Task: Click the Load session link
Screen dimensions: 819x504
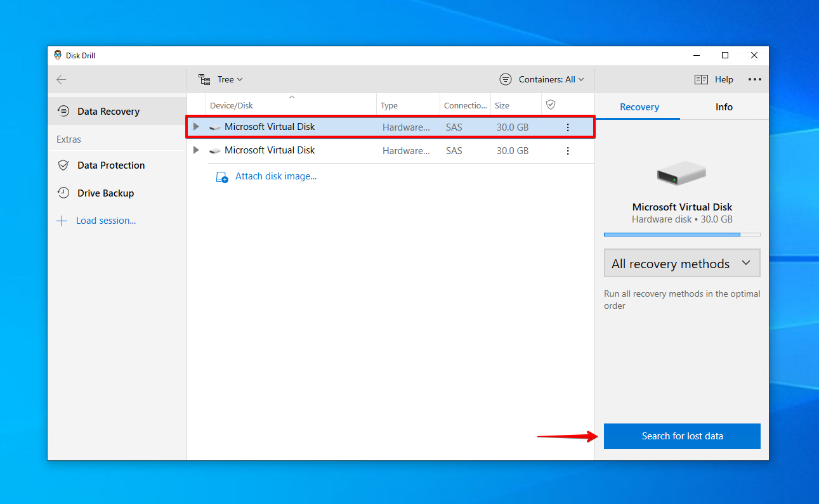Action: 106,221
